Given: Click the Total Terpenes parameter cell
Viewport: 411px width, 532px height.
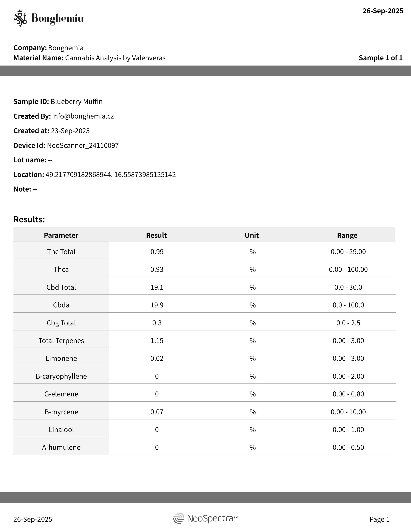Looking at the screenshot, I should 61,340.
